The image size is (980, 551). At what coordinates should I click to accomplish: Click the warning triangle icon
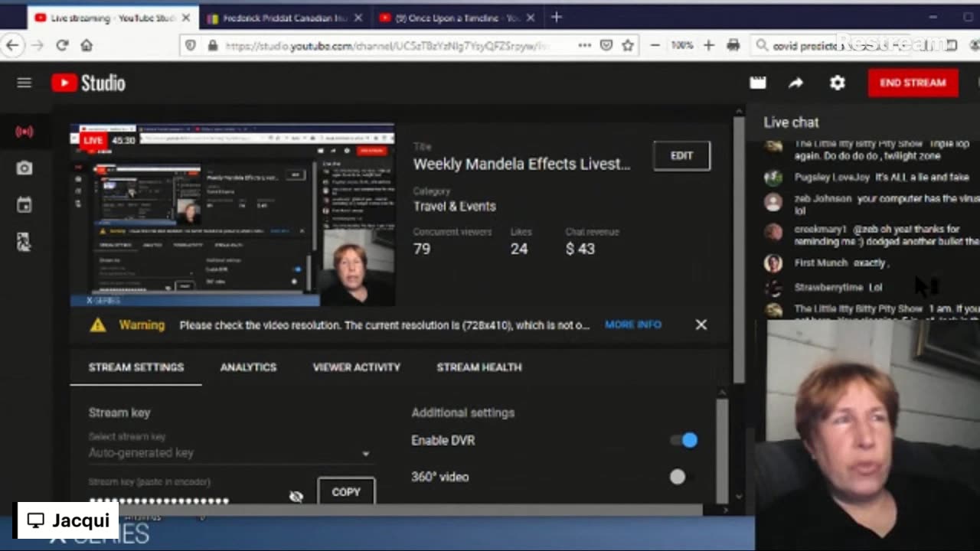(x=98, y=325)
